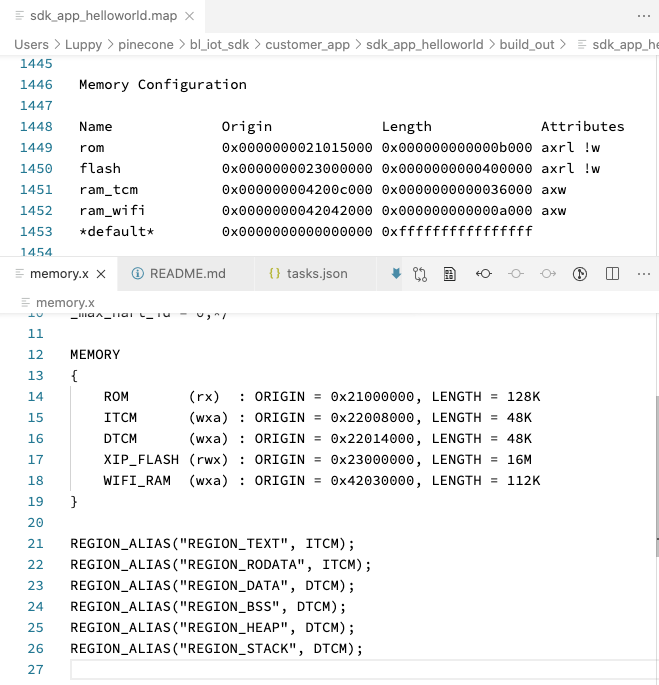Switch to the tasks.json tab
Image resolution: width=659 pixels, height=685 pixels.
(308, 273)
